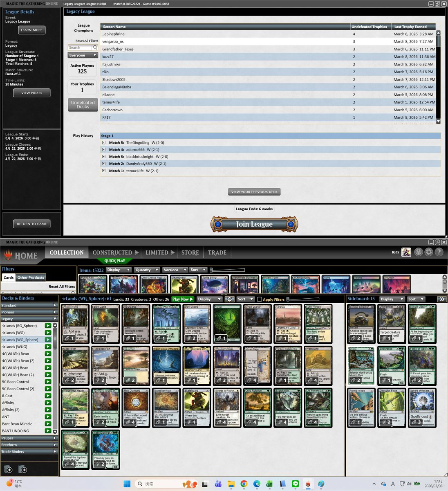Click champions list scrollbar down arrow
Viewport: 448px width, 491px height.
(x=438, y=122)
